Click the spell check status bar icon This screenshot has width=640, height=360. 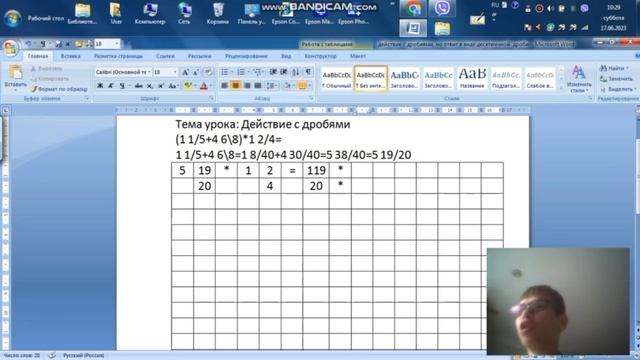pyautogui.click(x=52, y=356)
